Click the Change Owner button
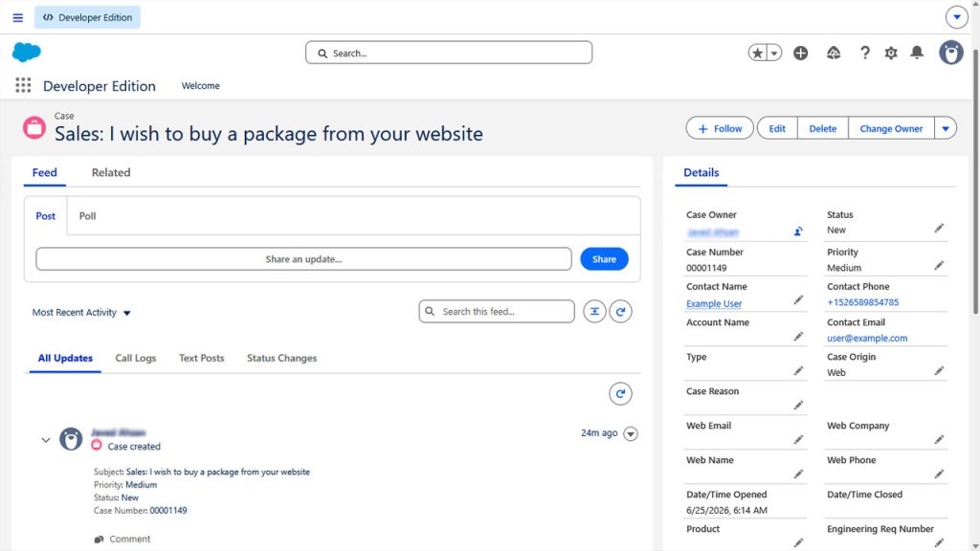Image resolution: width=980 pixels, height=551 pixels. tap(891, 129)
